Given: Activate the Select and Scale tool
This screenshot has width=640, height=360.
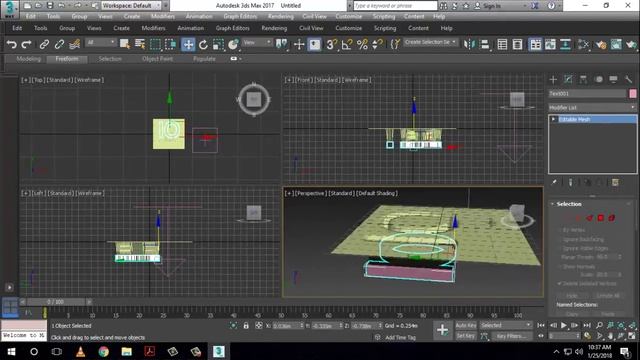Looking at the screenshot, I should pos(218,44).
